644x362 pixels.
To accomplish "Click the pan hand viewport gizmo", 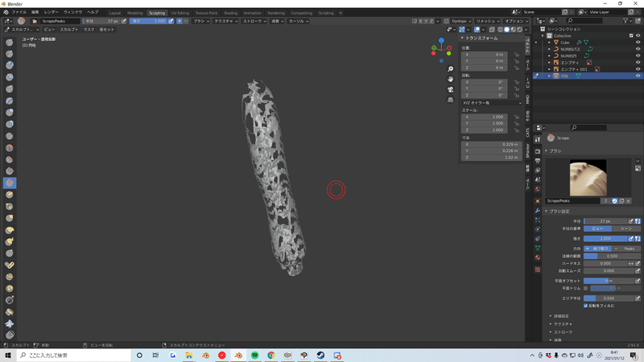I will [x=451, y=79].
